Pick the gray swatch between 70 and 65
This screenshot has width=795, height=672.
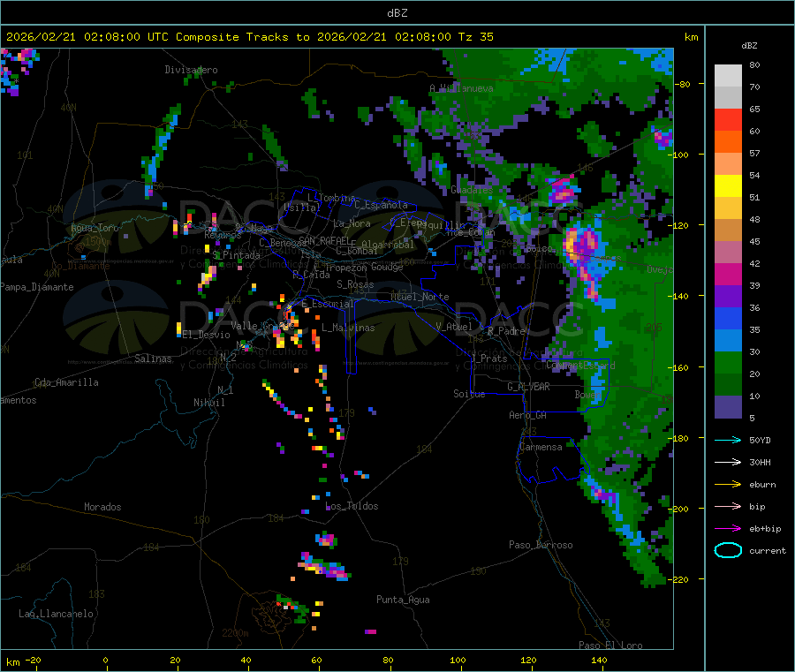tap(728, 98)
